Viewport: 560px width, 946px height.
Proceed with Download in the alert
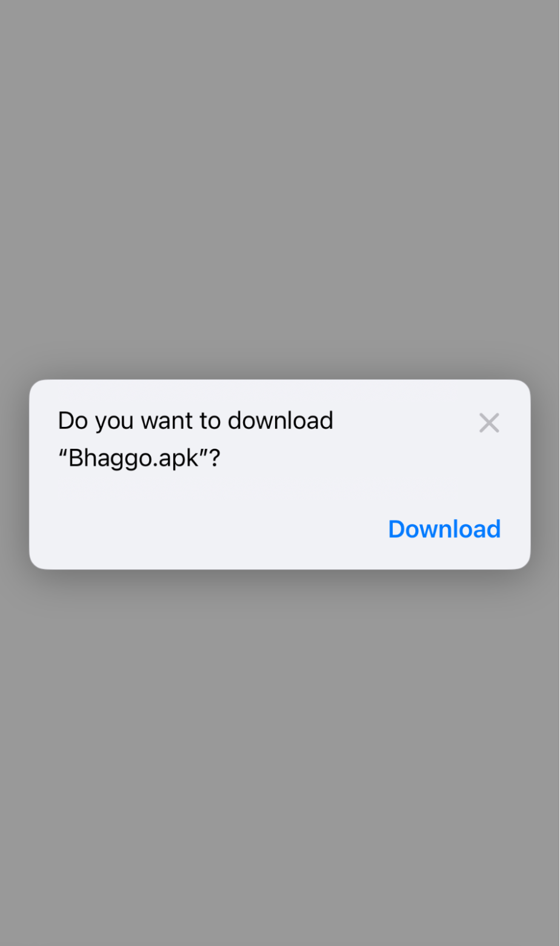point(444,529)
